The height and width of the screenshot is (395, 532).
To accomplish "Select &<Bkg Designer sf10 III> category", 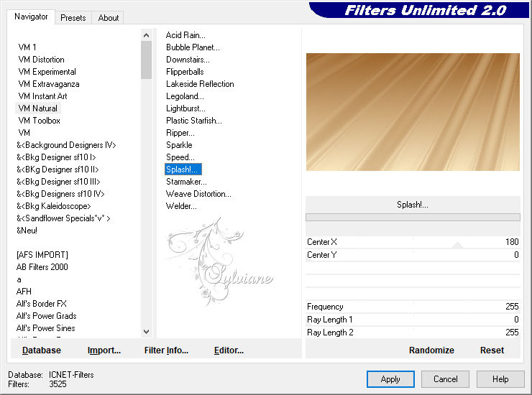I will tap(58, 182).
